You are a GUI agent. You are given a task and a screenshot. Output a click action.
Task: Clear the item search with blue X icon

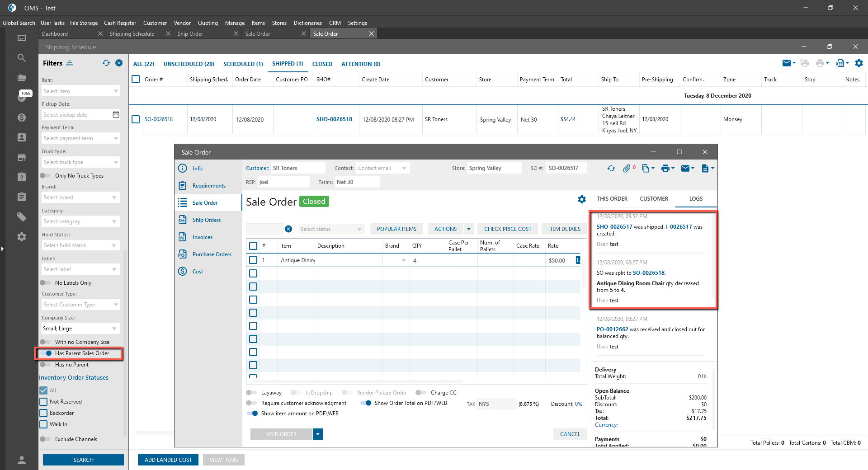pyautogui.click(x=288, y=229)
